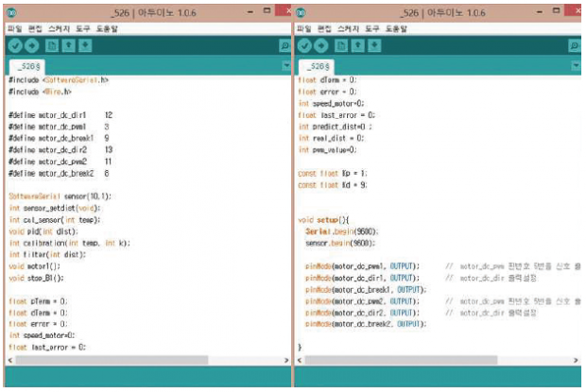Screen dimensions: 586x392
Task: Open 편집 menu in left window
Action: [x=35, y=28]
